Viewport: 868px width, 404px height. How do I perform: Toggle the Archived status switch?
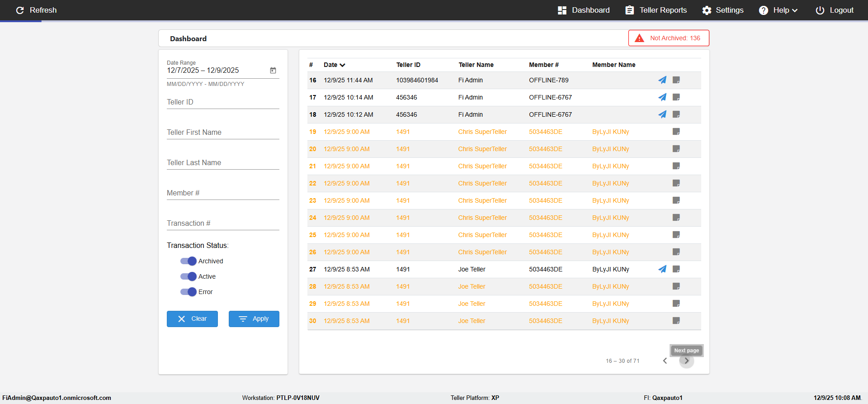tap(189, 261)
